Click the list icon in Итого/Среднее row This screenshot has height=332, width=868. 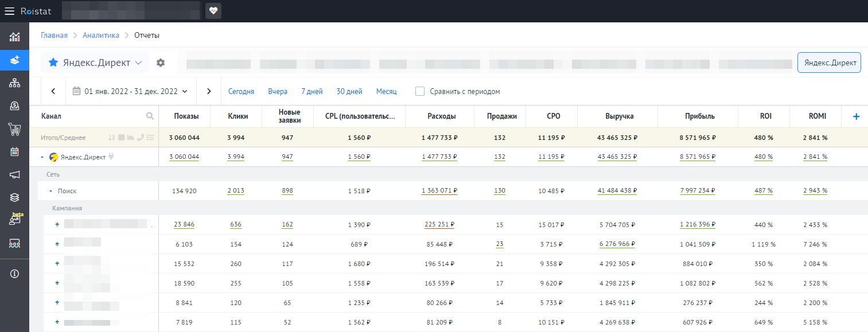150,138
